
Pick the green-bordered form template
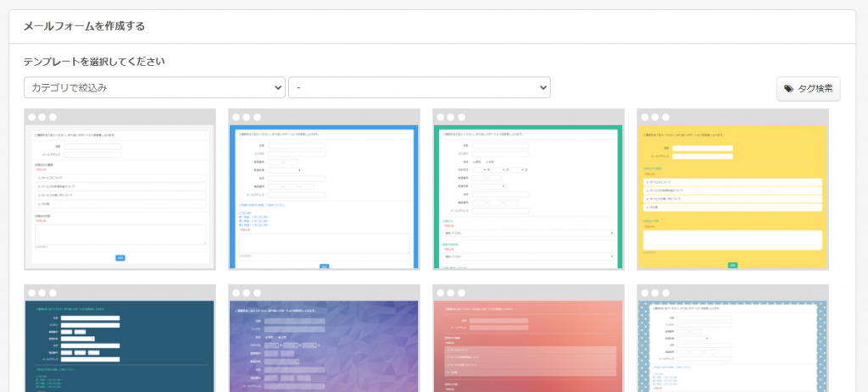(528, 196)
